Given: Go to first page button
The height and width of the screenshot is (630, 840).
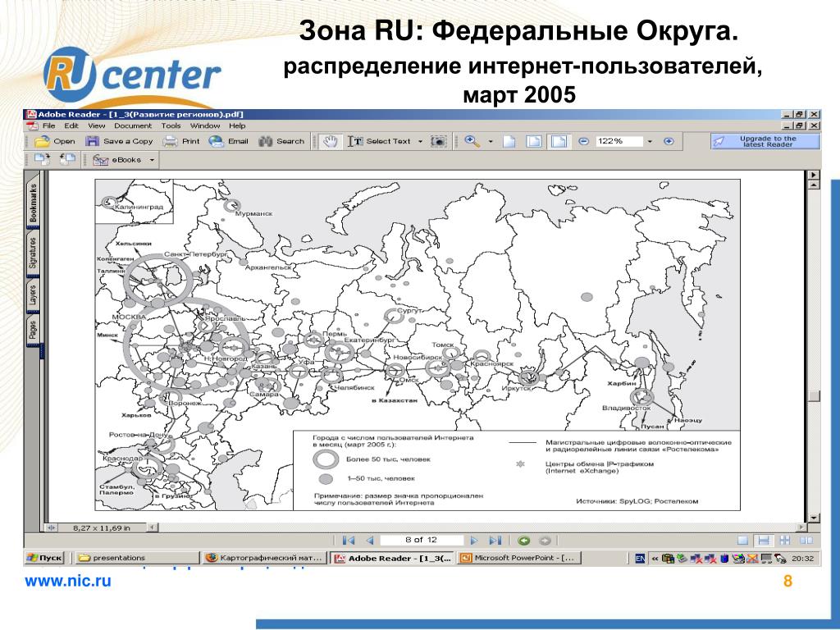Looking at the screenshot, I should (x=348, y=541).
